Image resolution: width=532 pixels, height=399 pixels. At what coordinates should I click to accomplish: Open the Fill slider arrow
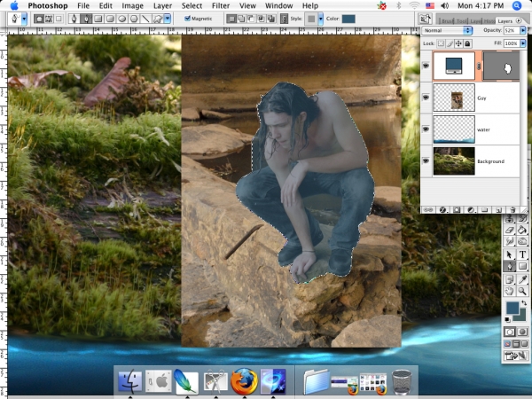pyautogui.click(x=523, y=43)
